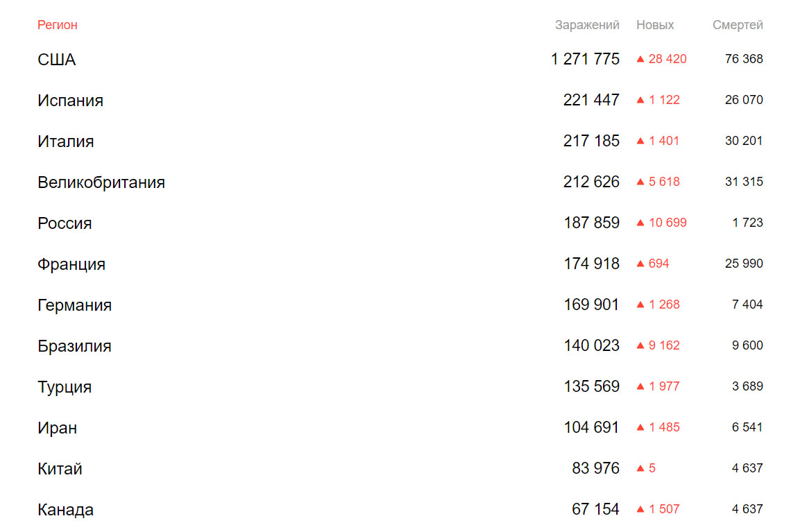
Task: Sort by the Заражений column header
Action: [x=587, y=25]
